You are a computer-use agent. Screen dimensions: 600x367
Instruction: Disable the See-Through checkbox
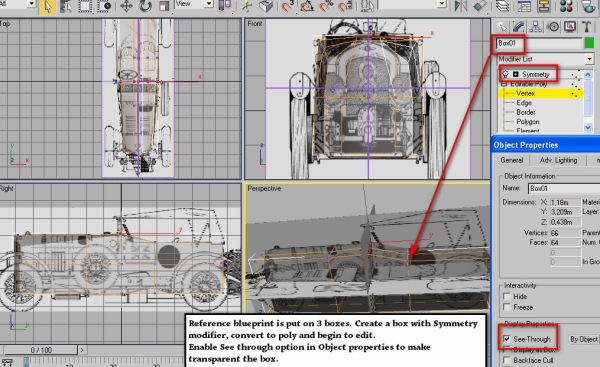click(507, 339)
